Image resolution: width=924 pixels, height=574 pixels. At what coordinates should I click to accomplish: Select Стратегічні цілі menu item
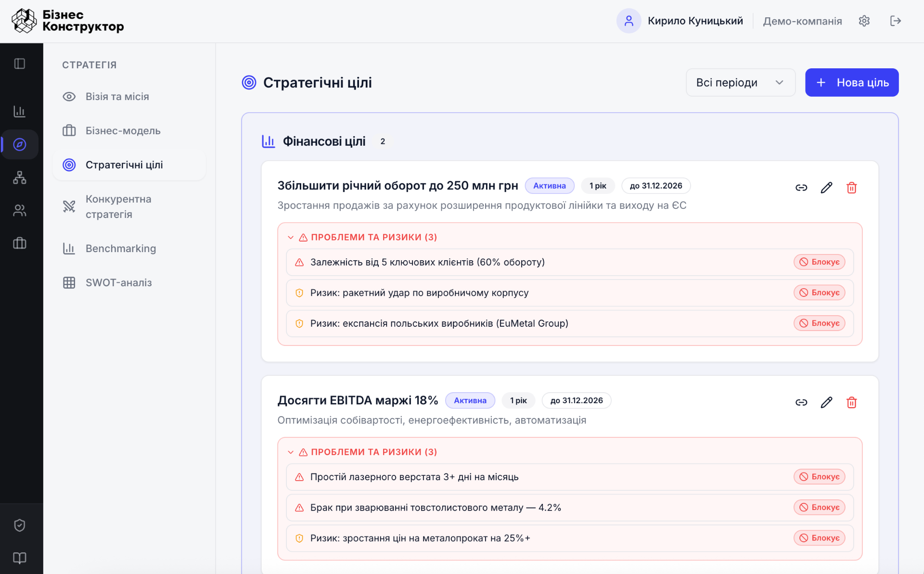pos(129,165)
